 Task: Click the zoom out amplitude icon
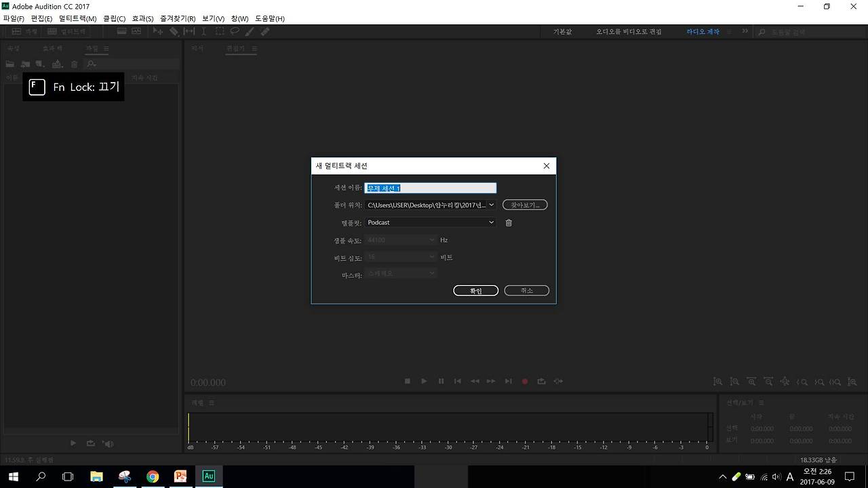tap(735, 382)
